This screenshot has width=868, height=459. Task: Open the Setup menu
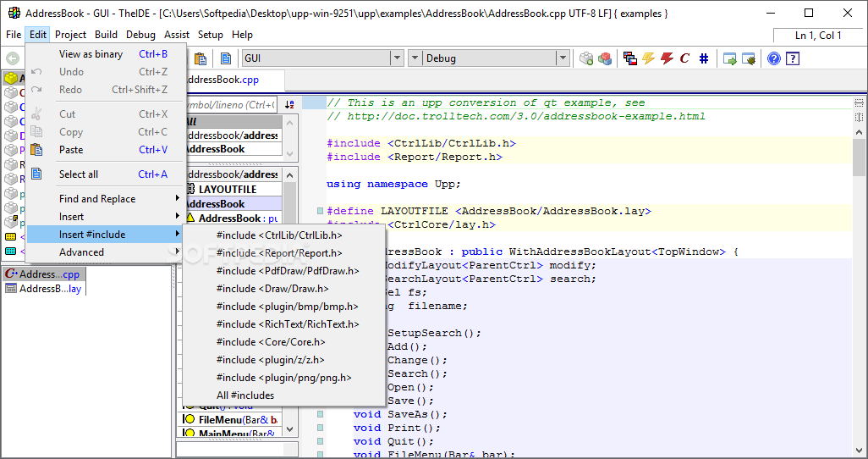coord(211,35)
